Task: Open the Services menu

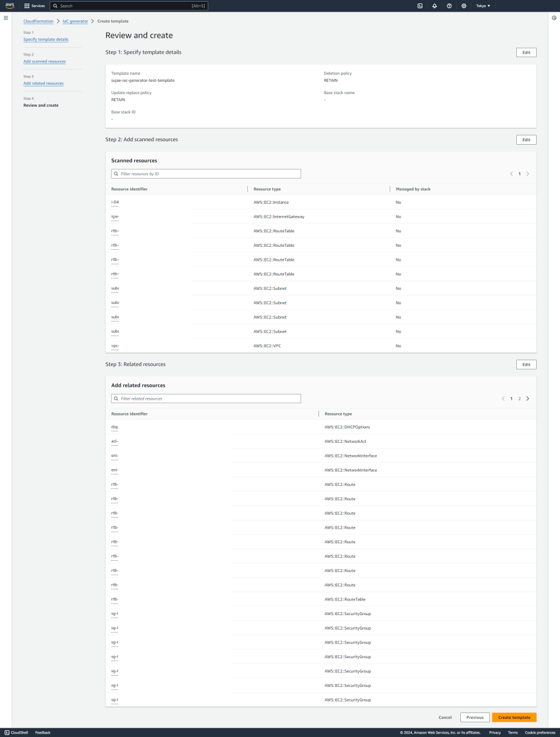Action: point(35,6)
